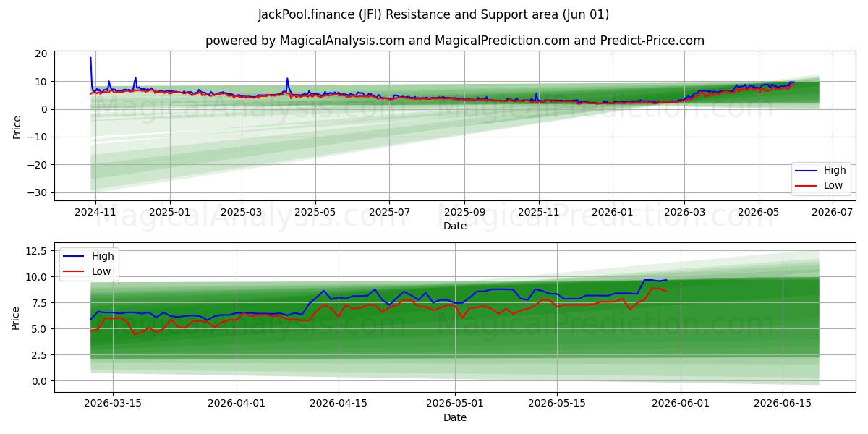Click the '2026-06-15' tick label on bottom chart
868x434 pixels.
pos(783,404)
